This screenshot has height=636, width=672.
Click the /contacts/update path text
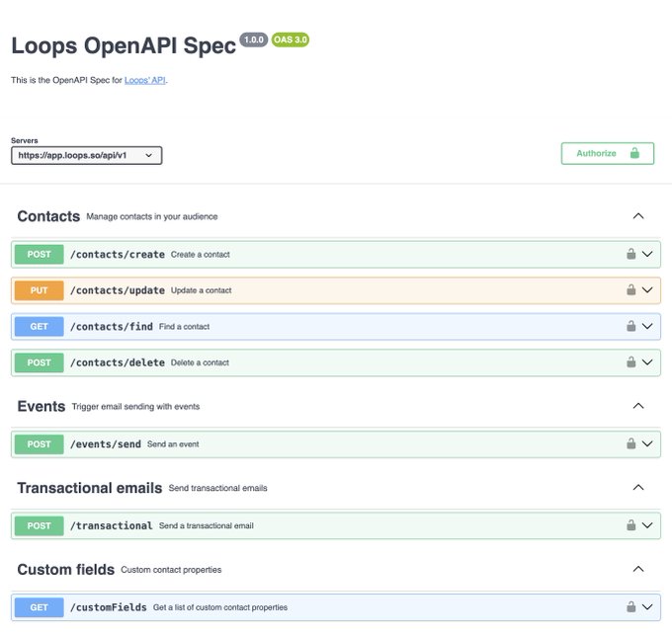pos(118,290)
